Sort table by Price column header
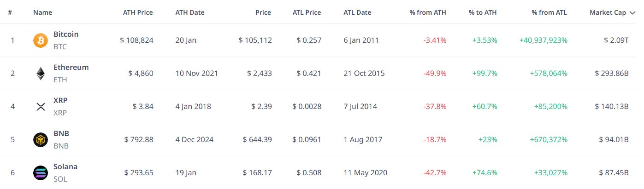The width and height of the screenshot is (644, 189). [263, 13]
